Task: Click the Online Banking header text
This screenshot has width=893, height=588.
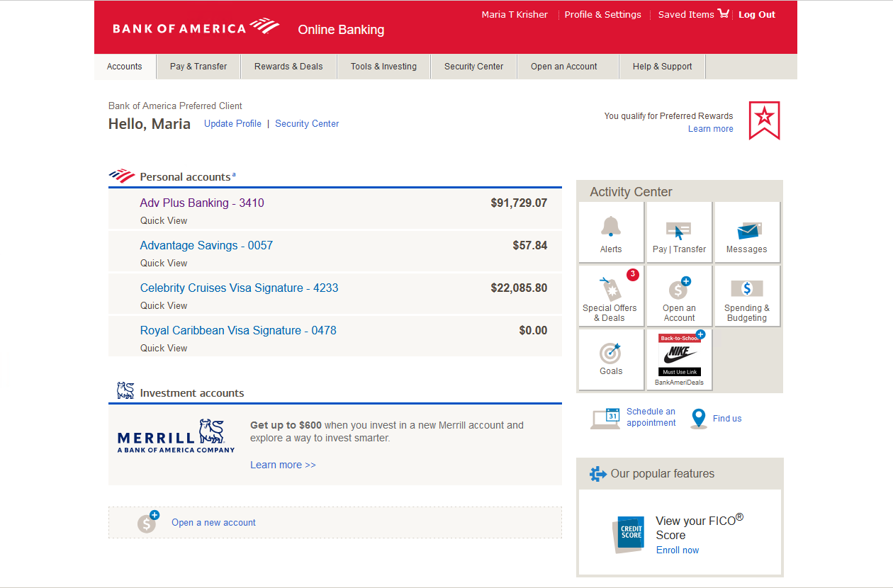Action: (x=341, y=30)
